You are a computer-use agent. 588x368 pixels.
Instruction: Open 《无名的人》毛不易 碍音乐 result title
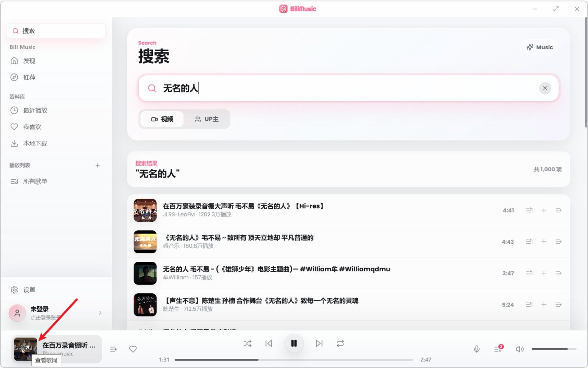point(238,237)
